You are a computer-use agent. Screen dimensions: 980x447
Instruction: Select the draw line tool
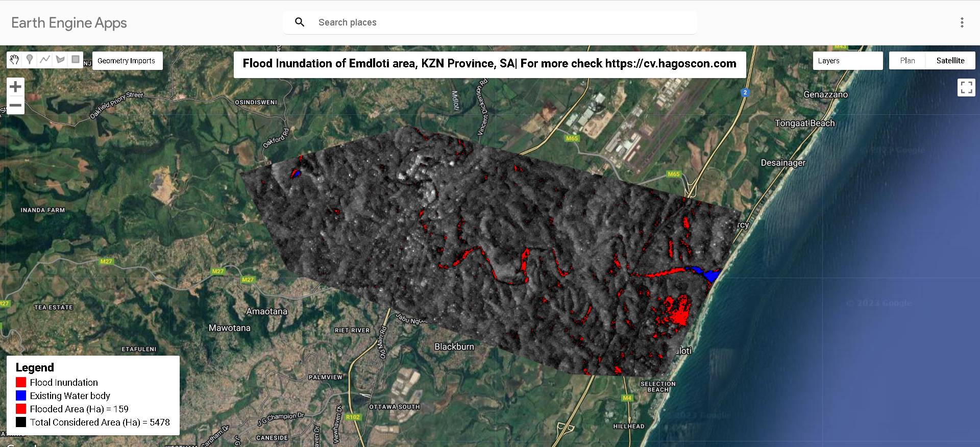tap(45, 60)
